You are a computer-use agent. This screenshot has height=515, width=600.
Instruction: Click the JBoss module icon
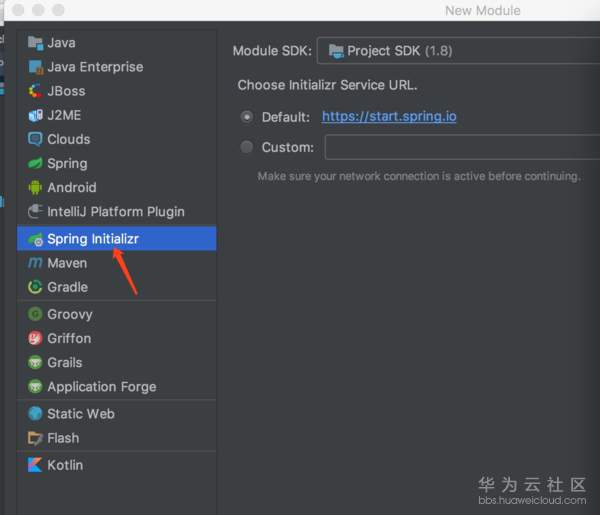pos(36,91)
